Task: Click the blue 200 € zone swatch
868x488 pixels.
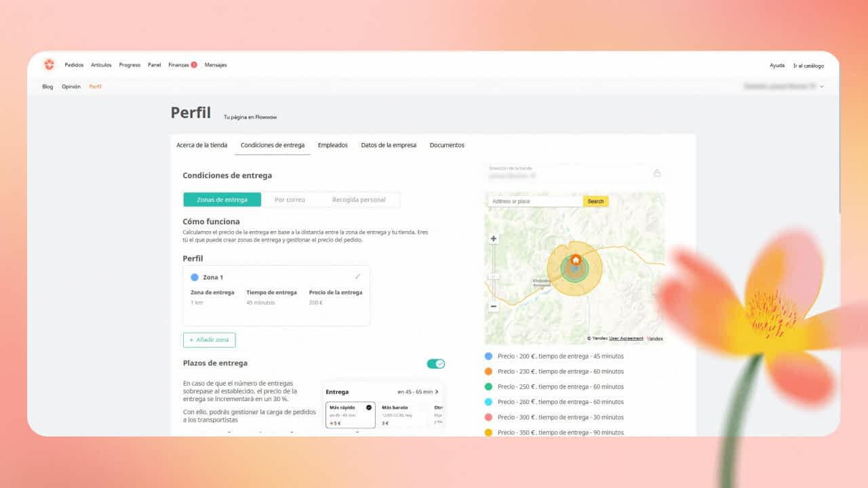Action: click(488, 356)
